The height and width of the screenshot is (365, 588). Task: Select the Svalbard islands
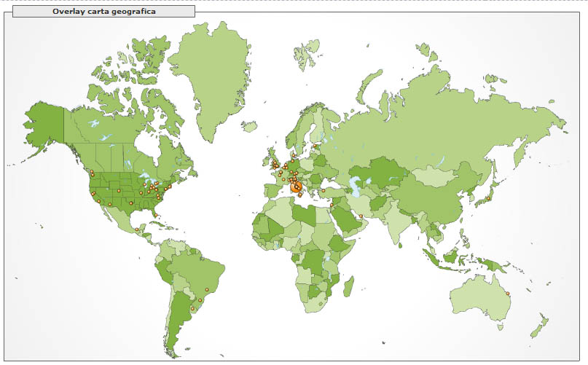click(x=307, y=55)
